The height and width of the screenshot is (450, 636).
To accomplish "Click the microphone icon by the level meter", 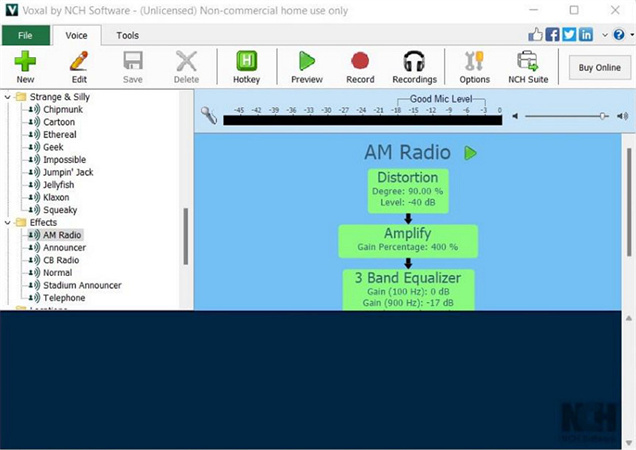I will tap(209, 116).
